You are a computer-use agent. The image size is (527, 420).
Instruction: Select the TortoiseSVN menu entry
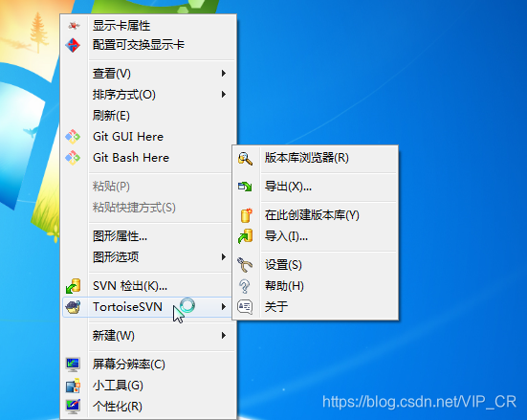click(147, 307)
